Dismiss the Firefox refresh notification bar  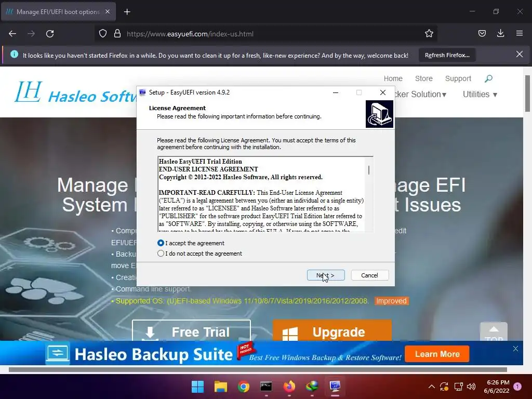pyautogui.click(x=519, y=54)
